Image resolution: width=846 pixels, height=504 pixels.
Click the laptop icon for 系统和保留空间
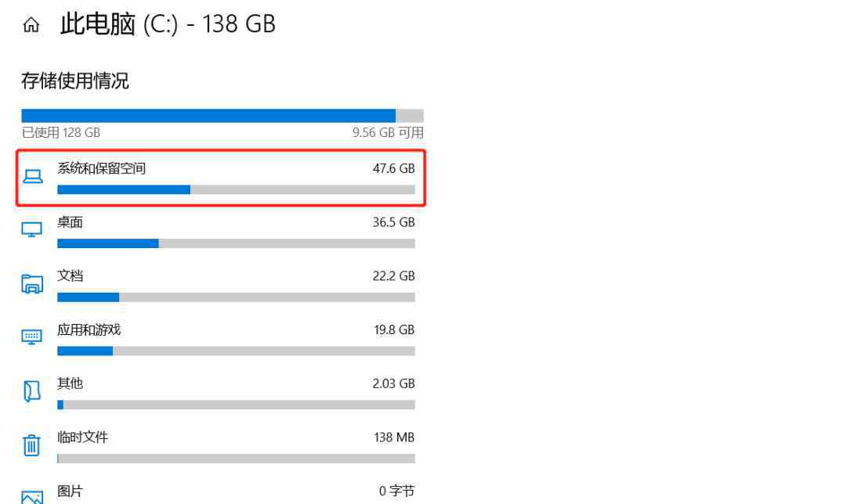coord(32,176)
